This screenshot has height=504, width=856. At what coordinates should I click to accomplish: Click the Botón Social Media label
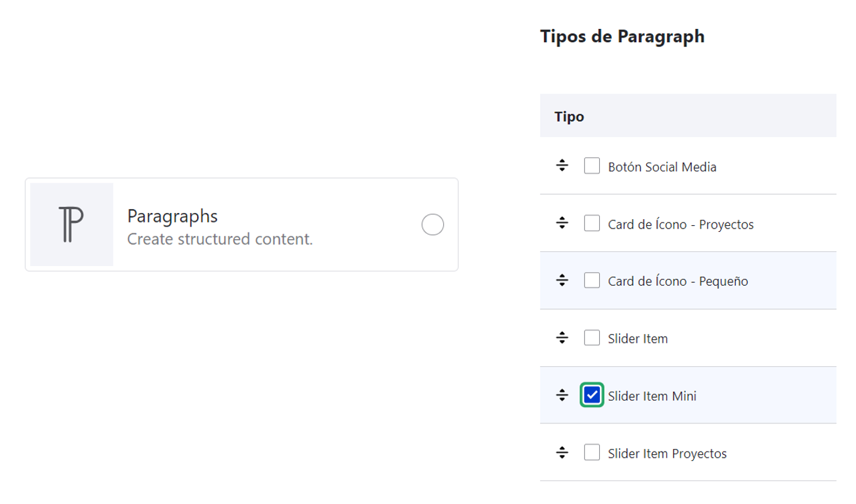click(662, 167)
